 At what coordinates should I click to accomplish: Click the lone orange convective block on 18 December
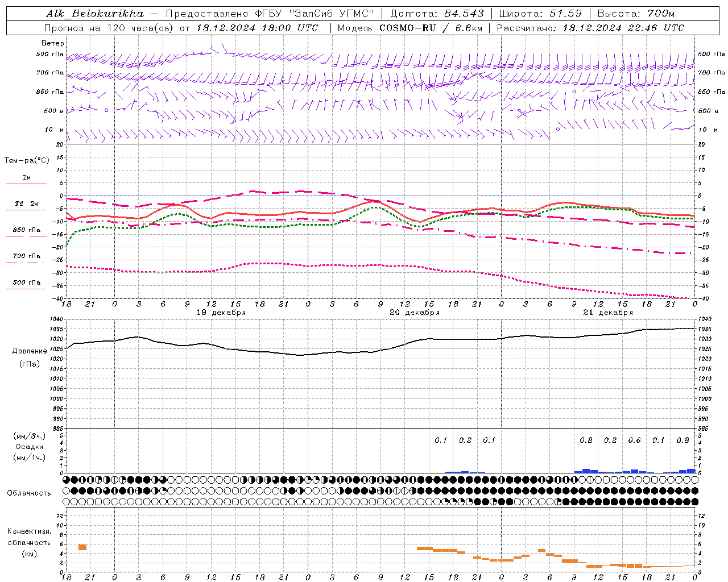[x=82, y=547]
